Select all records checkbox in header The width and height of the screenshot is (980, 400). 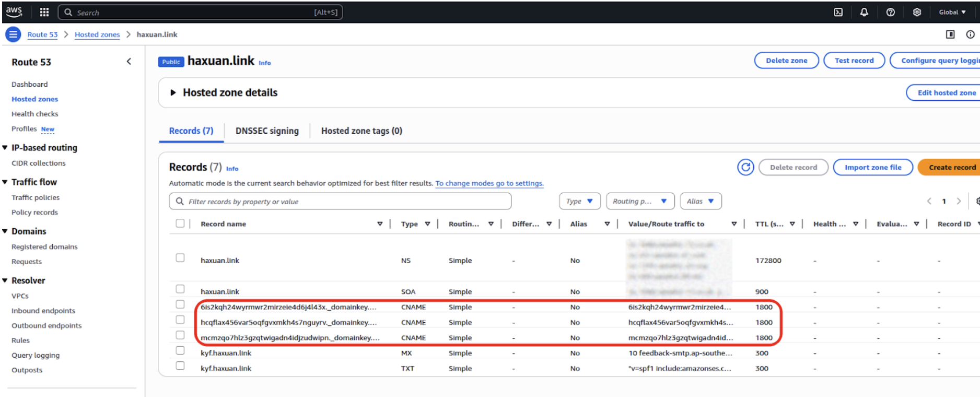pos(180,223)
